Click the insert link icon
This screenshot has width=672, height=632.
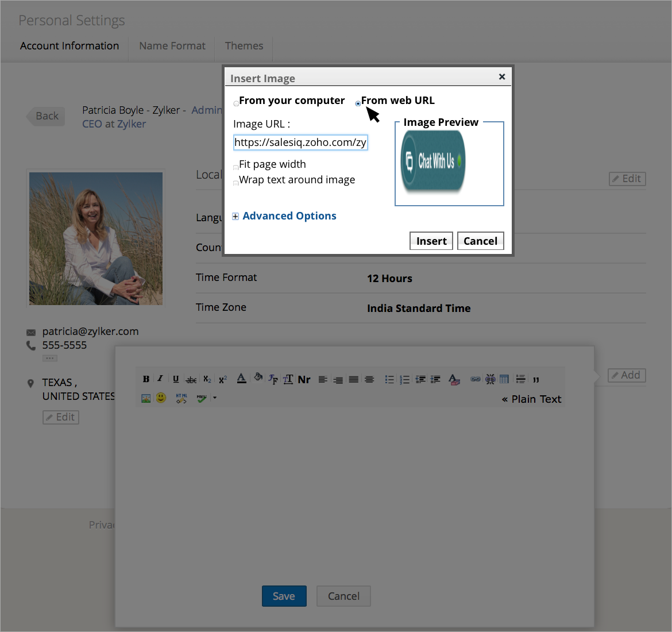pyautogui.click(x=475, y=379)
